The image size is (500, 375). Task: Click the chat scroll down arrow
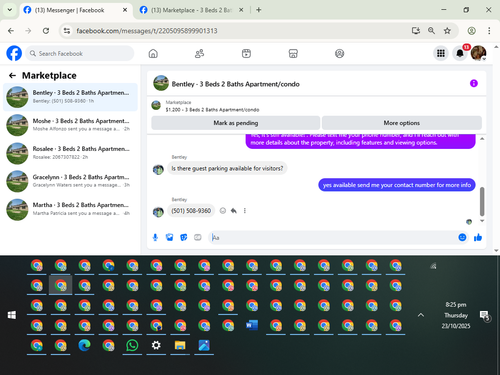482,221
